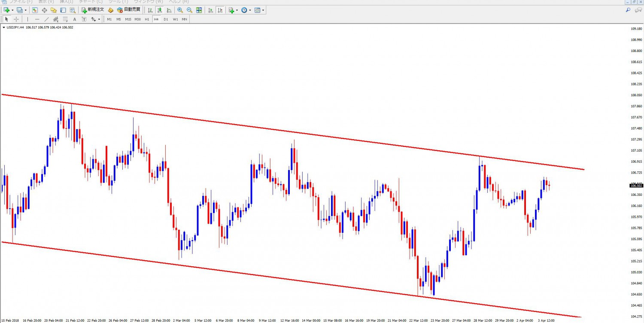Open the チャート (C) menu
Image resolution: width=644 pixels, height=323 pixels.
91,2
